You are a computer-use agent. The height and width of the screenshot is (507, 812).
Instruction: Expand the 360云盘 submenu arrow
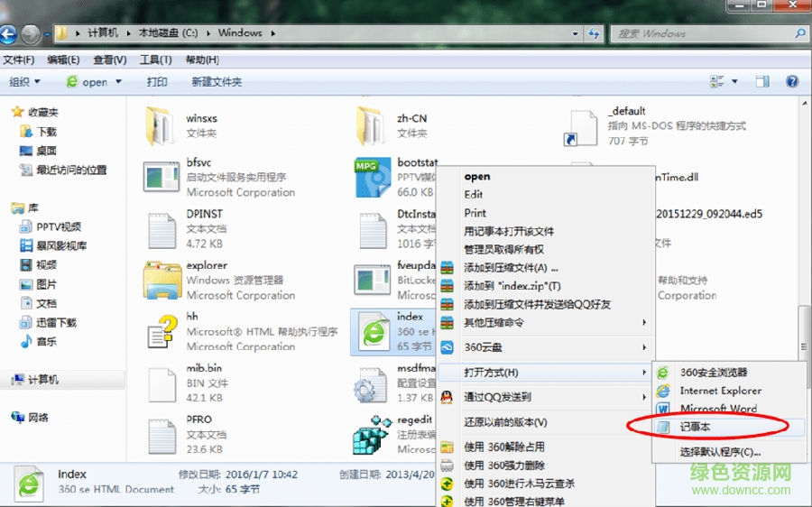pyautogui.click(x=644, y=347)
